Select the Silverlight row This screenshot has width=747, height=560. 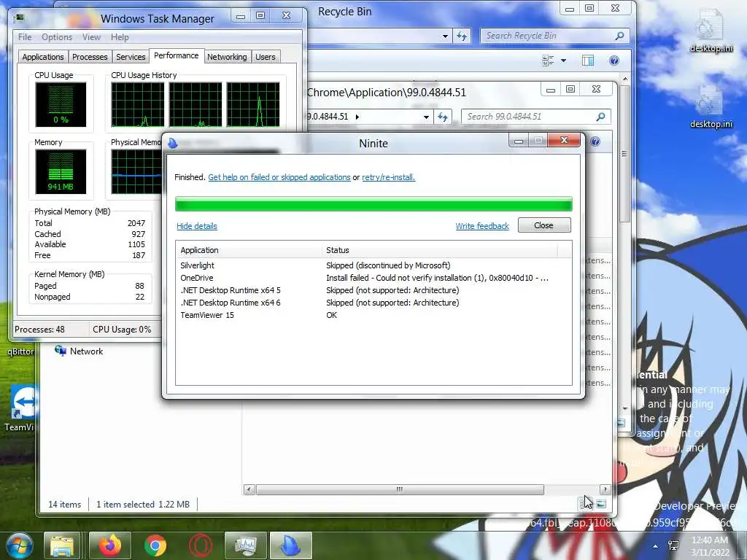point(373,265)
